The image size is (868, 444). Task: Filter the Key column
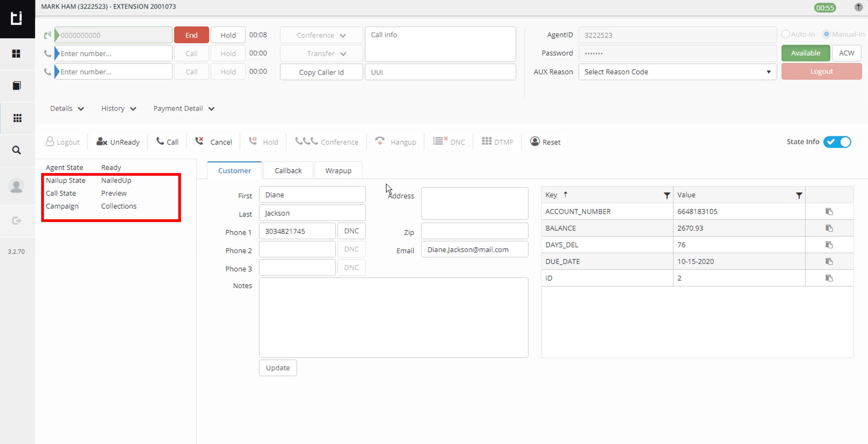[667, 195]
